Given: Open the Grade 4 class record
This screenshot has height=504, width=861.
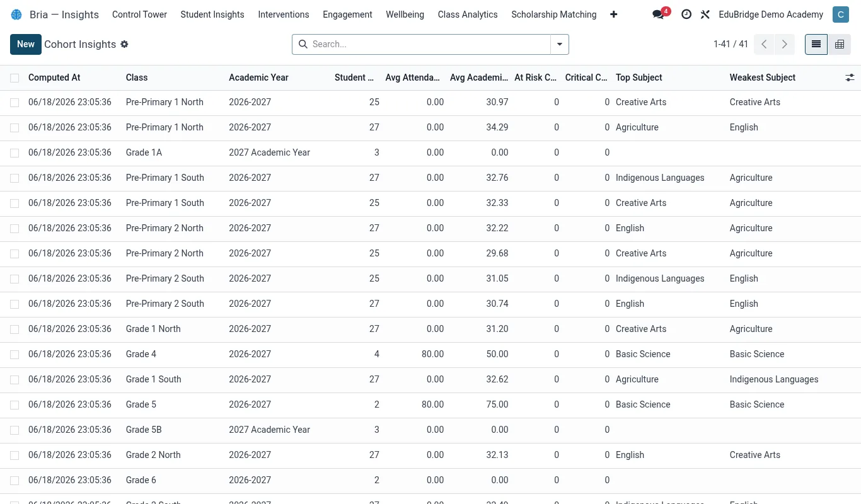Looking at the screenshot, I should tap(141, 354).
